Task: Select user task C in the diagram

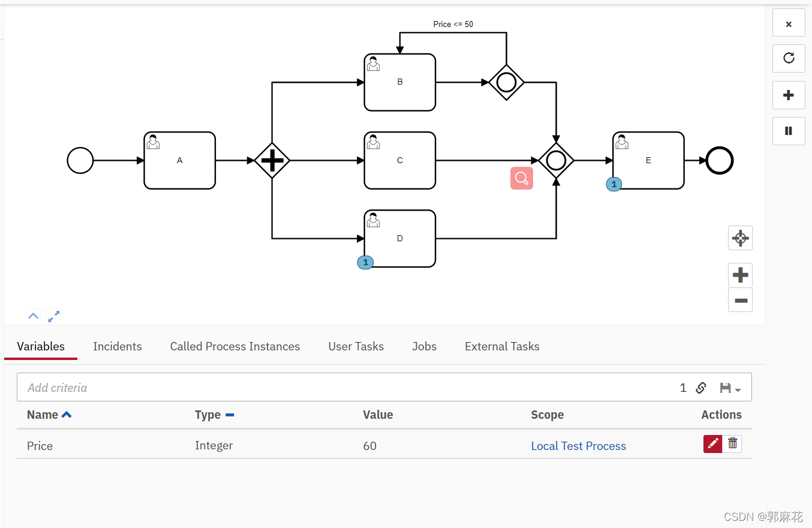Action: 400,160
